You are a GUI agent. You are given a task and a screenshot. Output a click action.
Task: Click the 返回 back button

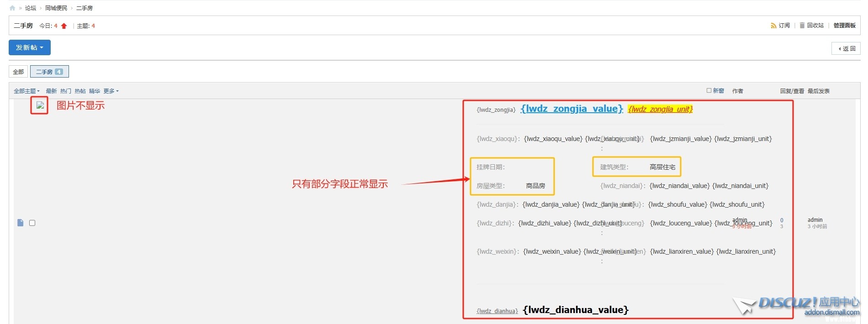[x=846, y=48]
